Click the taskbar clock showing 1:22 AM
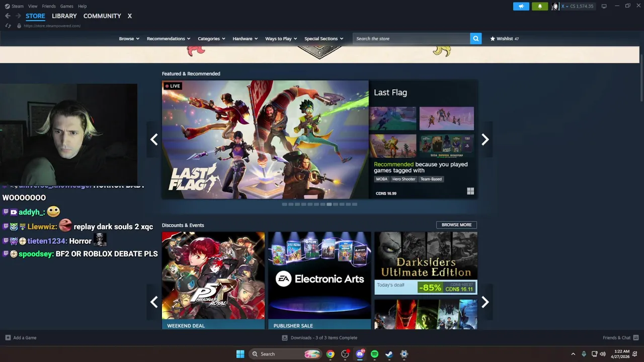 pyautogui.click(x=620, y=354)
